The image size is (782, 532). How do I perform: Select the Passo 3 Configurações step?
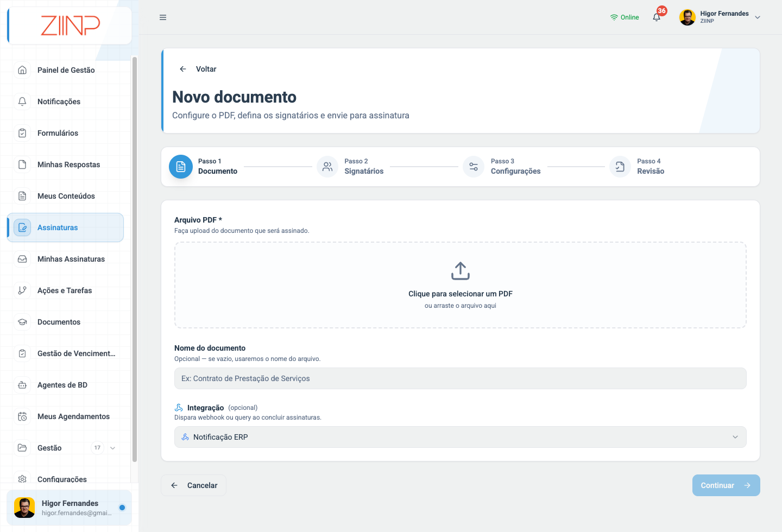pyautogui.click(x=502, y=167)
